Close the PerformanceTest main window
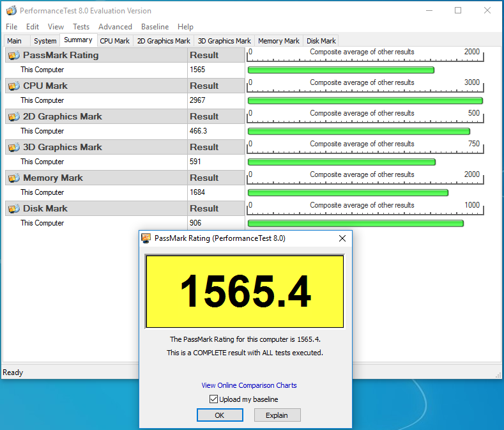Image resolution: width=504 pixels, height=430 pixels. click(487, 10)
